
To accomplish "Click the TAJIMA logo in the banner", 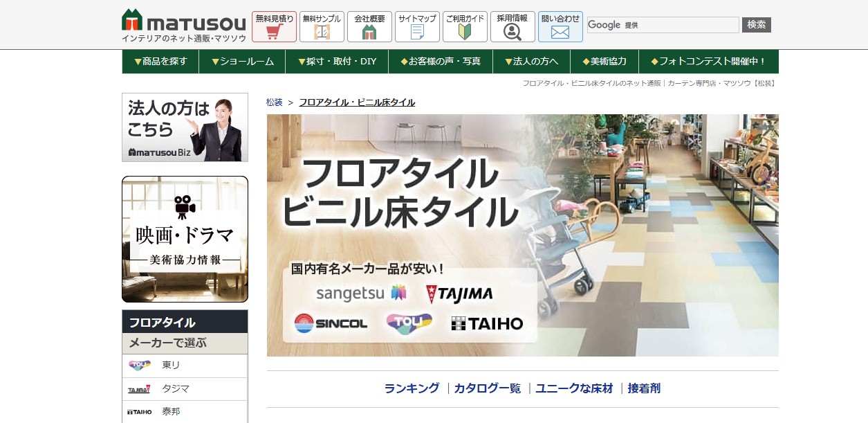I will [x=459, y=294].
